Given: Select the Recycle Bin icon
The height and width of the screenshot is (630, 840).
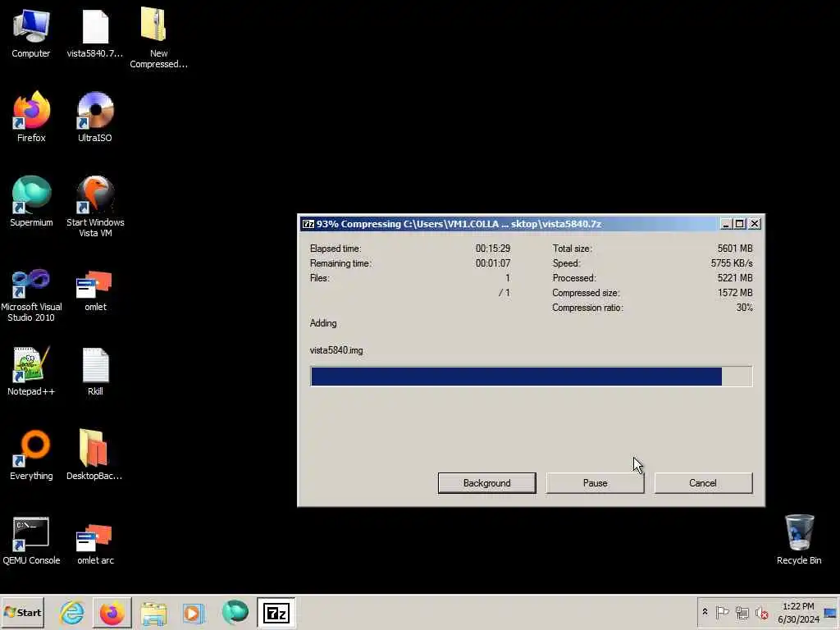Looking at the screenshot, I should 799,539.
